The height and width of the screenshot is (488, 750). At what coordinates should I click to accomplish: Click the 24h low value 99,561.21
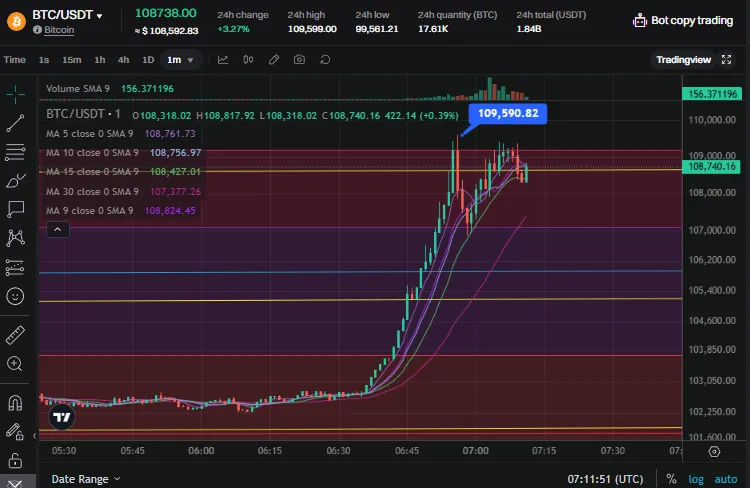[376, 29]
